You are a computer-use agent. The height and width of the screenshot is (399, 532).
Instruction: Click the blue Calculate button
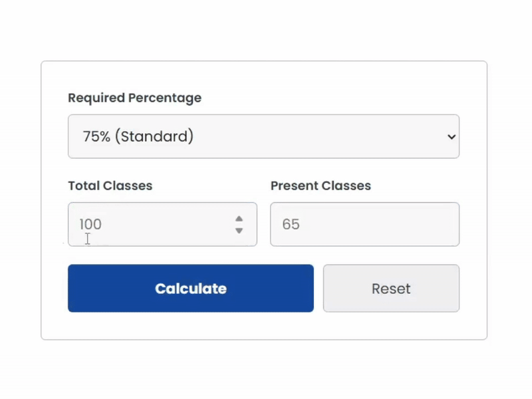[x=191, y=288]
